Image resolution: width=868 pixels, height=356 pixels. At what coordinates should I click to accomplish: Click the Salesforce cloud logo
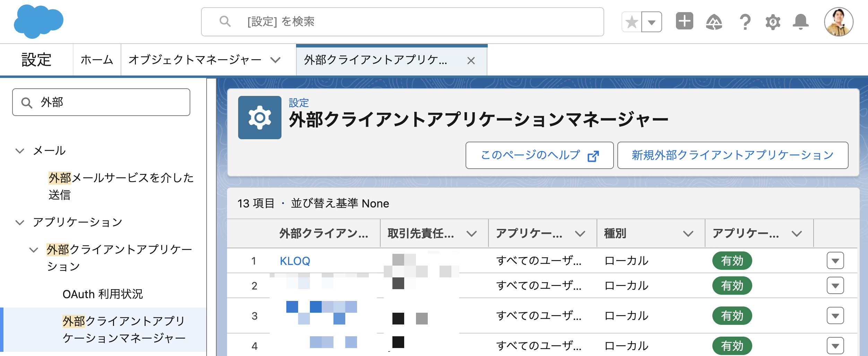click(x=38, y=21)
